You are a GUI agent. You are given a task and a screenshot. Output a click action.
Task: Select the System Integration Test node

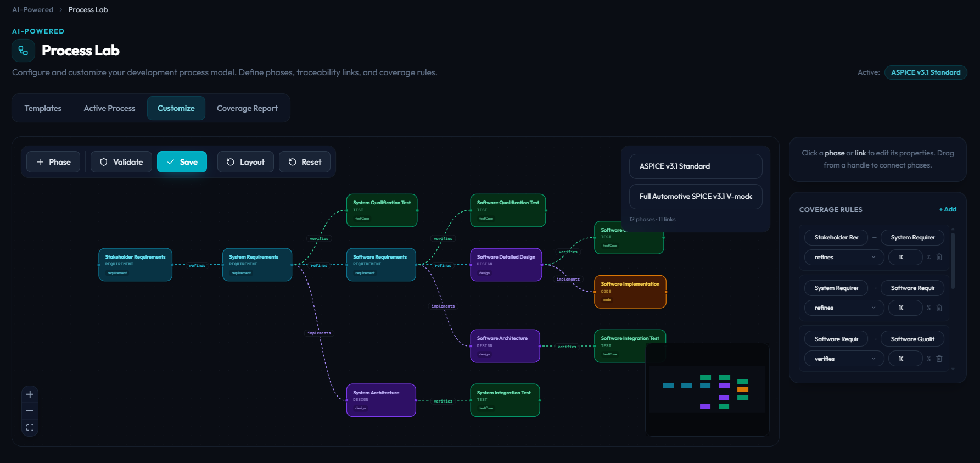point(505,400)
